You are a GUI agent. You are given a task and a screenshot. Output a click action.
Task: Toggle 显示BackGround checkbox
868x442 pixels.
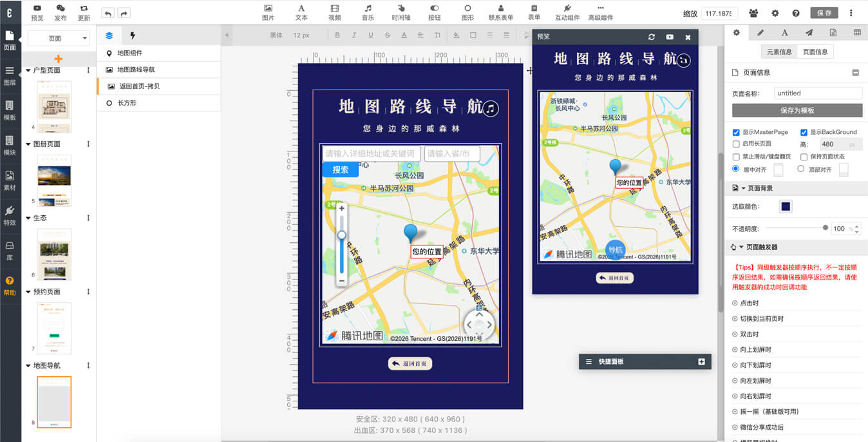point(804,132)
